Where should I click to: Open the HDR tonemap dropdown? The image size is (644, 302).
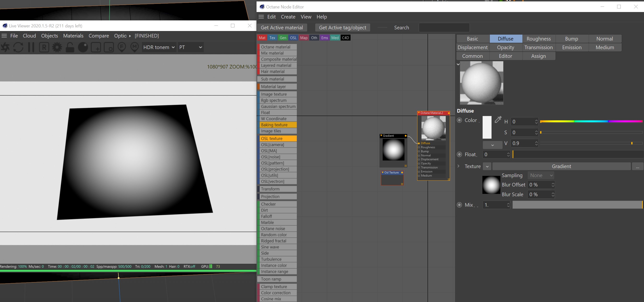coord(159,47)
